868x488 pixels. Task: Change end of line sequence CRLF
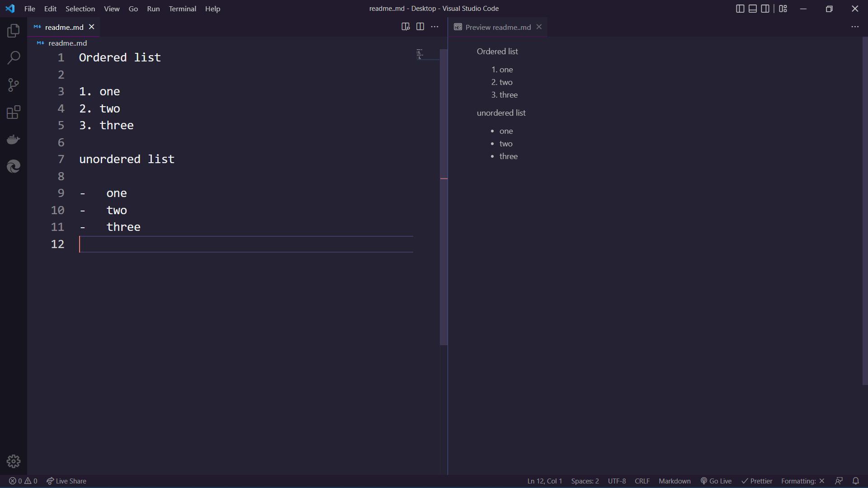coord(642,481)
